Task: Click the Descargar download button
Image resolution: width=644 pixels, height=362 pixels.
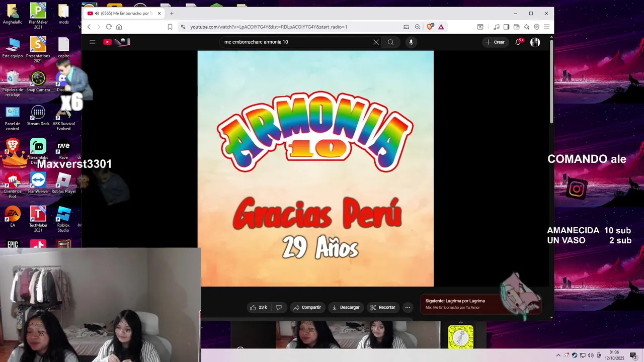Action: click(x=346, y=307)
